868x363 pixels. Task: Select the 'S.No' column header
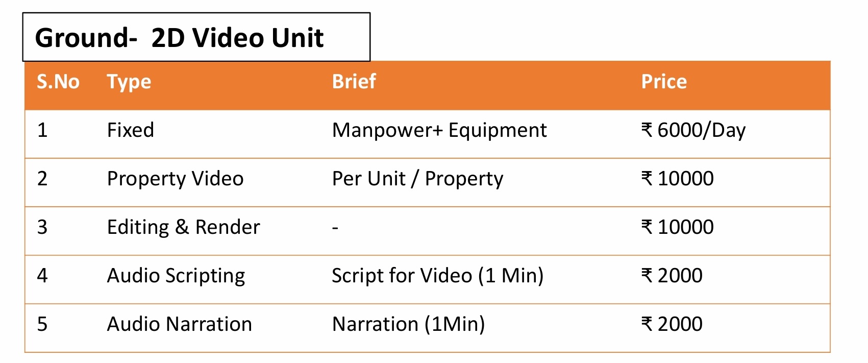[x=58, y=82]
